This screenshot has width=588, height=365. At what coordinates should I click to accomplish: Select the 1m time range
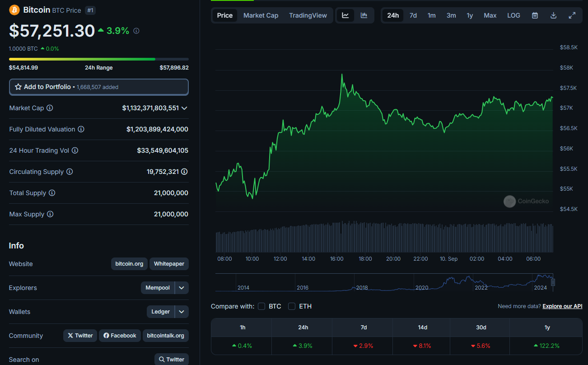point(432,15)
